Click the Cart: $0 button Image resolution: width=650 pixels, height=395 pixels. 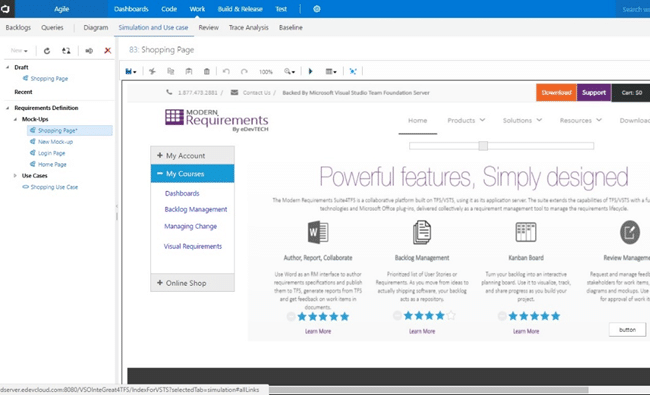pyautogui.click(x=631, y=92)
